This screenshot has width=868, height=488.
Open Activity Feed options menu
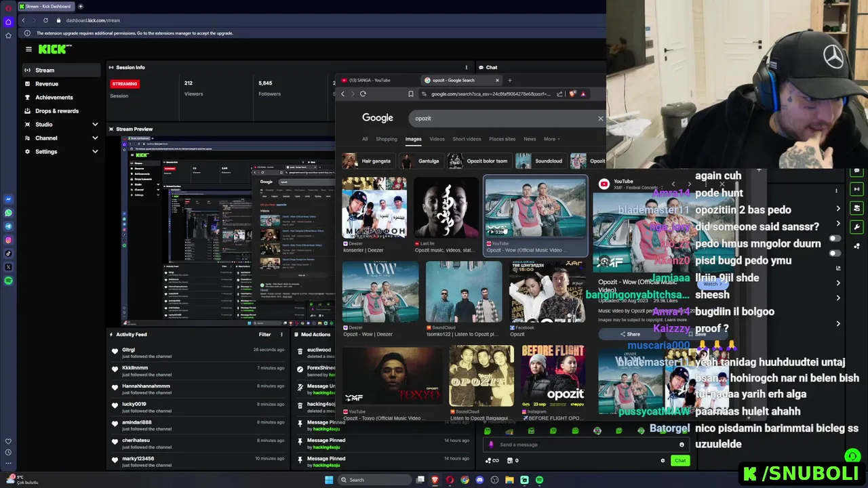pos(281,334)
